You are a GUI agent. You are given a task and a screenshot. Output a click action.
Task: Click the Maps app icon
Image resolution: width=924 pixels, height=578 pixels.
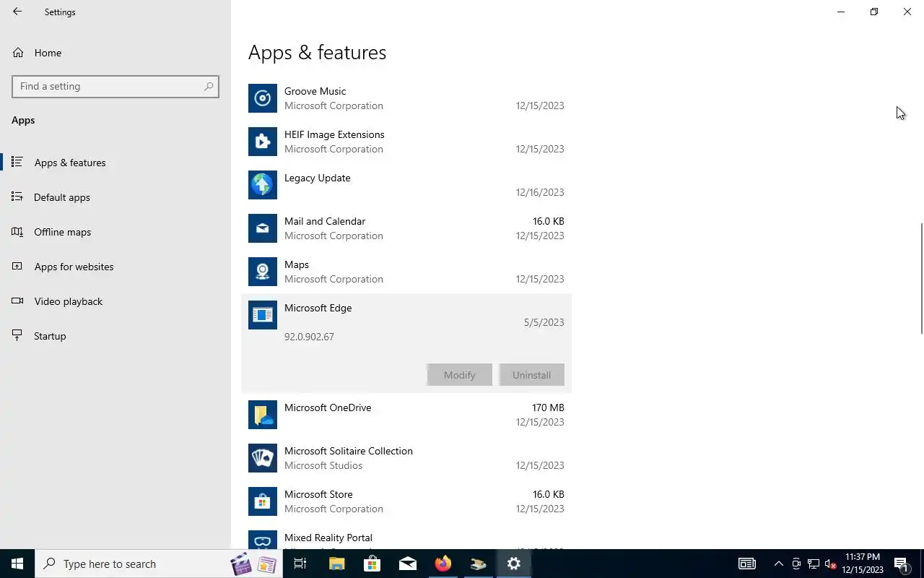pyautogui.click(x=263, y=272)
